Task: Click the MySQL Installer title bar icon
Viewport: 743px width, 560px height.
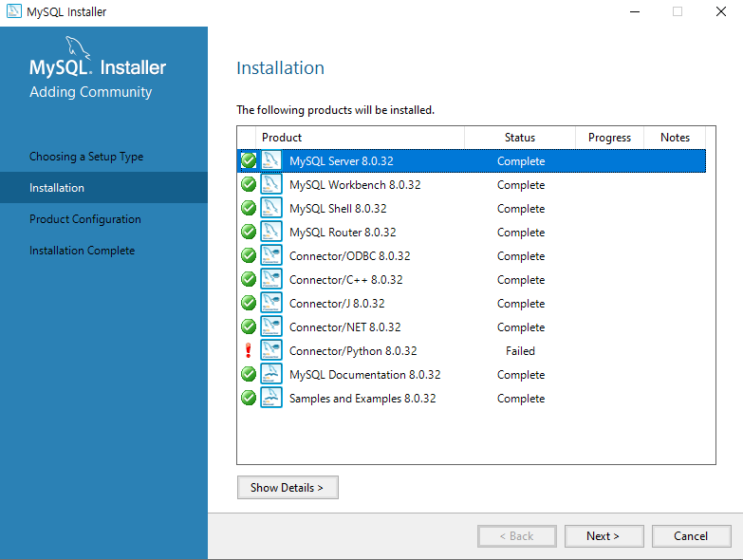Action: pyautogui.click(x=13, y=10)
